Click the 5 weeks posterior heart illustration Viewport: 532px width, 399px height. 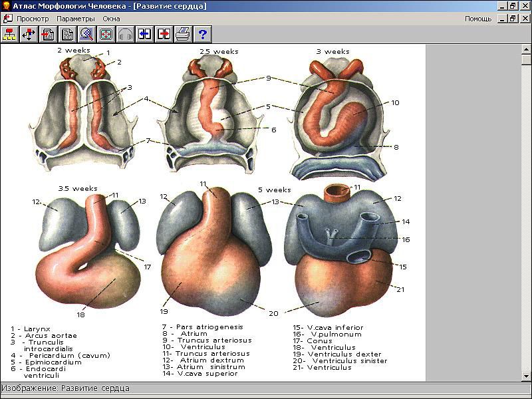point(346,249)
